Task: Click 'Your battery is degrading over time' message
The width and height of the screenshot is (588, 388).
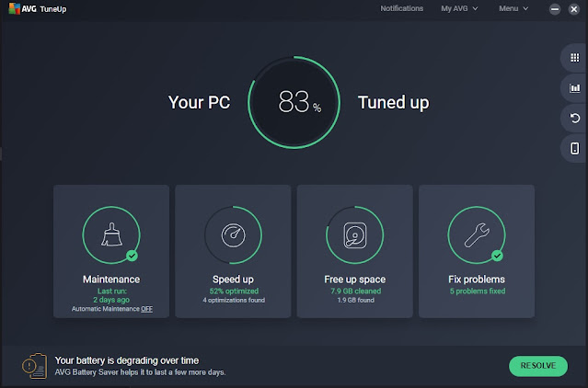Action: pos(127,360)
